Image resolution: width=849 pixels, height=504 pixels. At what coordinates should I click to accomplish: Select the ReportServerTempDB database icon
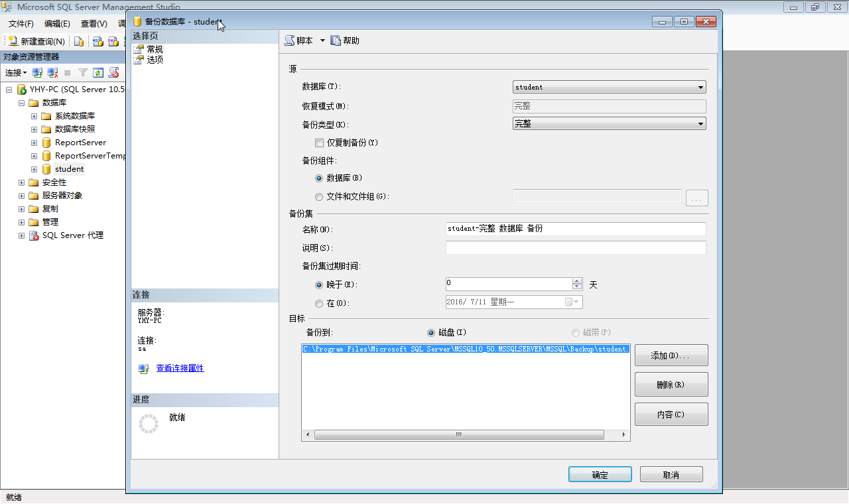(x=46, y=156)
